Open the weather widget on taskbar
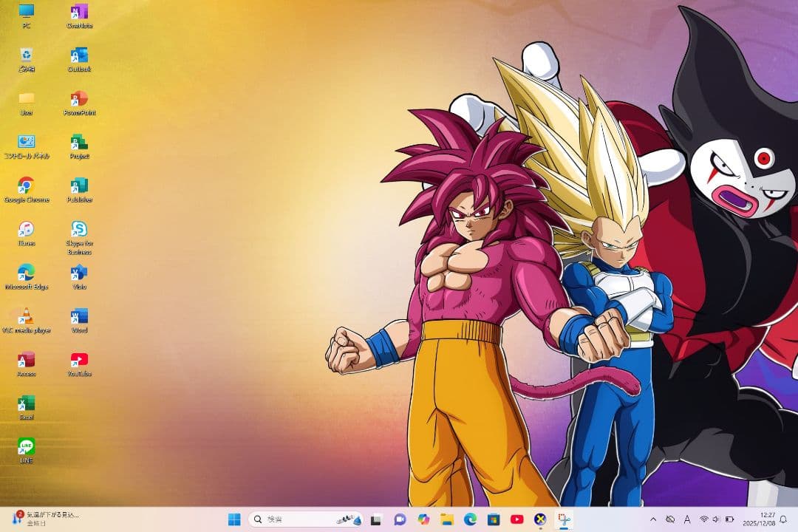The height and width of the screenshot is (532, 798). (x=46, y=519)
